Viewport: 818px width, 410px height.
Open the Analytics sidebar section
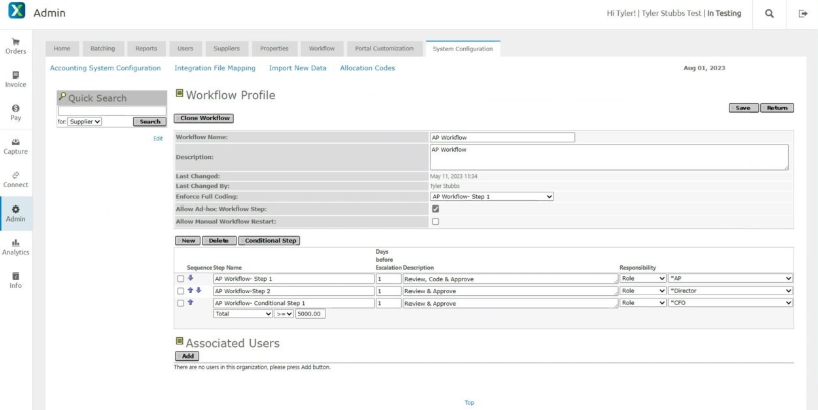coord(15,246)
